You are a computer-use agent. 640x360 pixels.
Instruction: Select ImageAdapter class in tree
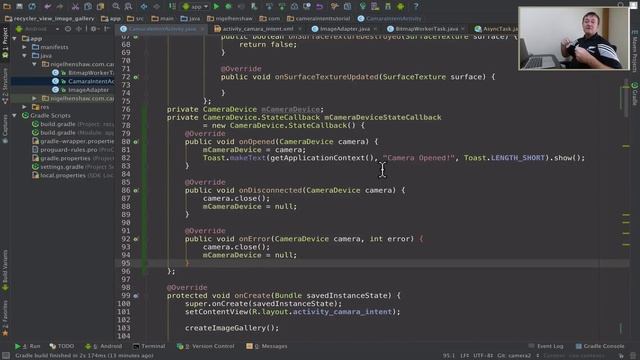click(80, 90)
